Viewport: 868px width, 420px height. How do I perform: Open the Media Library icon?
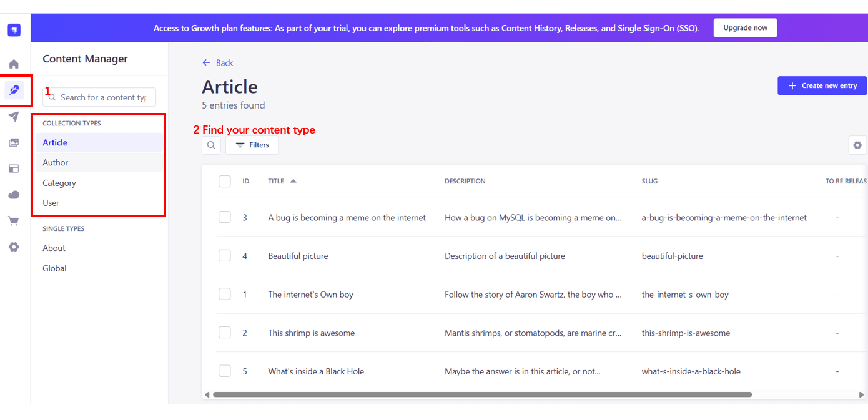(14, 142)
